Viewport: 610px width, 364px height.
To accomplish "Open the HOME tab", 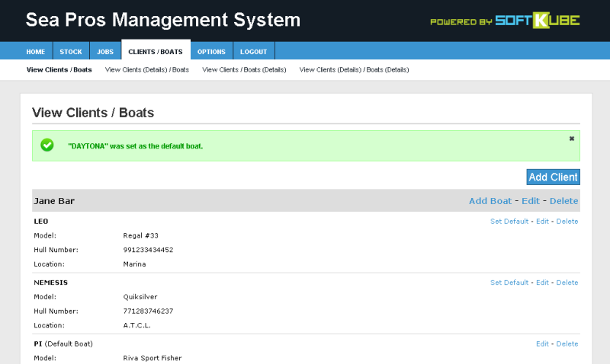I will (x=35, y=51).
